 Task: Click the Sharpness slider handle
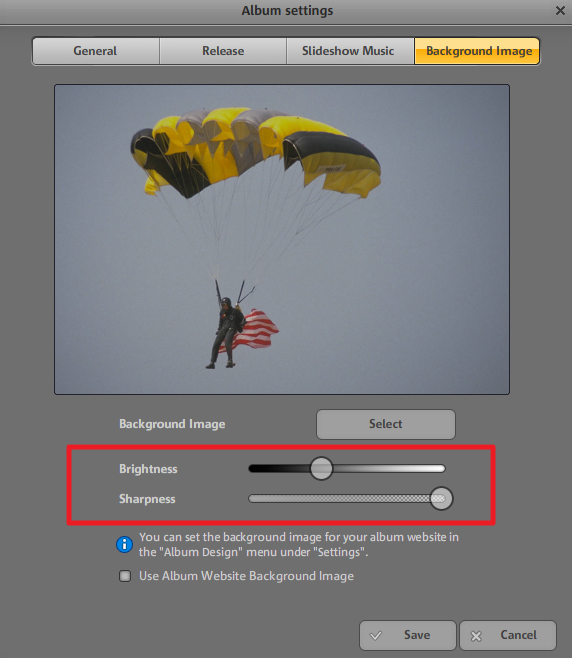(441, 499)
